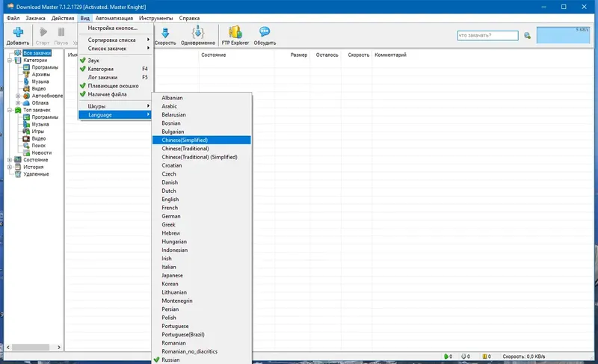Select English language

tap(202, 200)
